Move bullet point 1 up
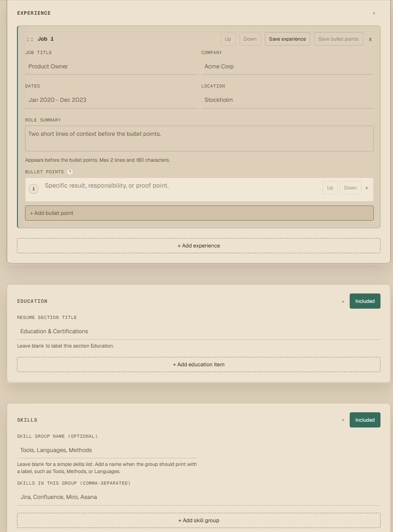Screen dimensions: 393x532 330,188
